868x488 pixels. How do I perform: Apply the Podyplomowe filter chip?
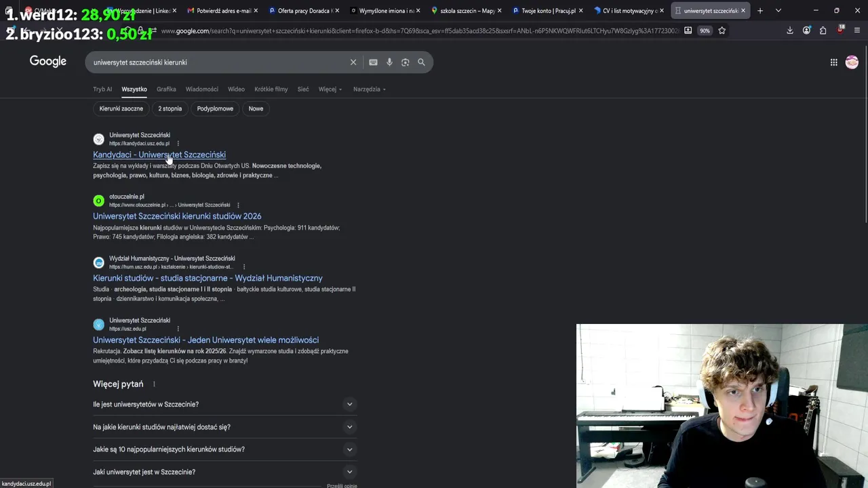(x=215, y=108)
